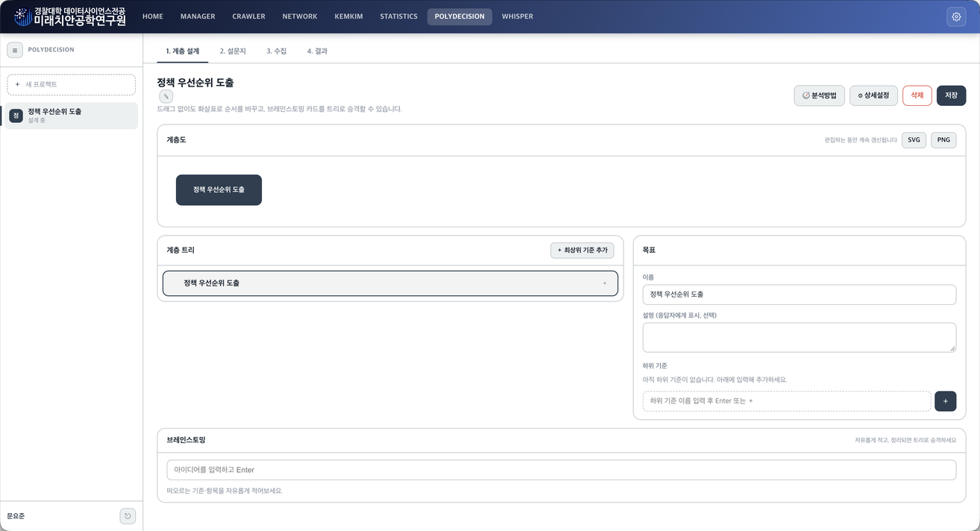Export the hierarchy diagram as SVG
This screenshot has width=980, height=531.
(x=914, y=140)
